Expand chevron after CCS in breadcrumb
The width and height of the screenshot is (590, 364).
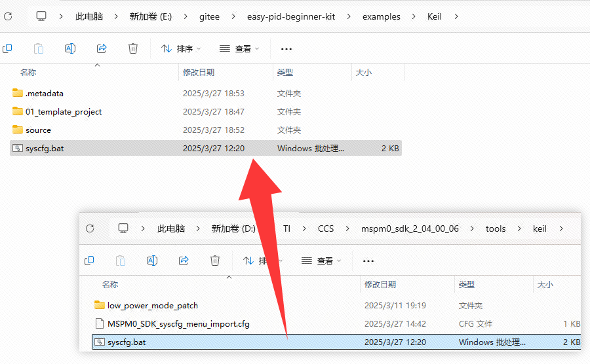coord(347,228)
